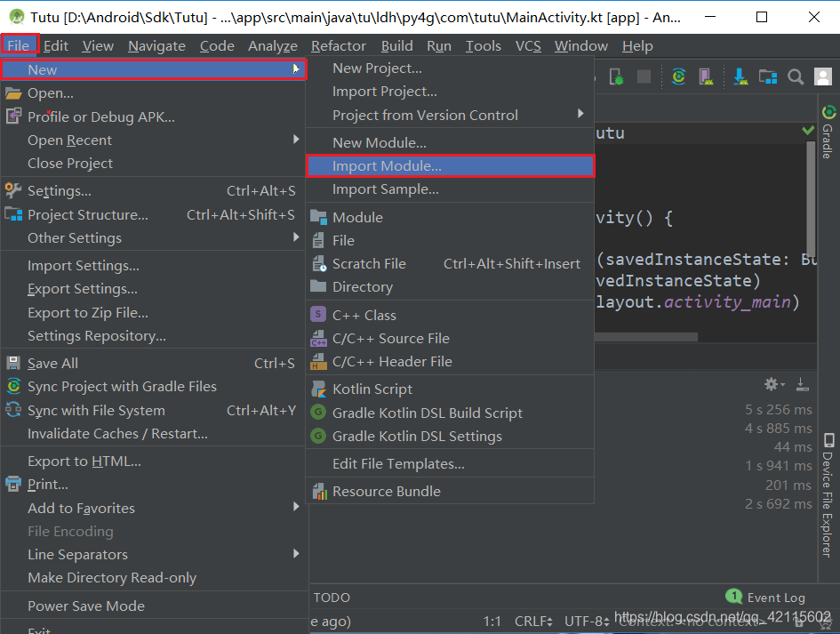Screen dimensions: 840x634
Task: Click the "5 s 256 ms" build timing
Action: coord(779,409)
